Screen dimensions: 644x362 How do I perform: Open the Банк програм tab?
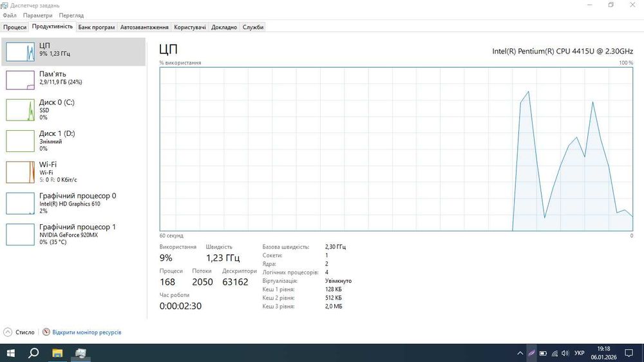pyautogui.click(x=96, y=27)
